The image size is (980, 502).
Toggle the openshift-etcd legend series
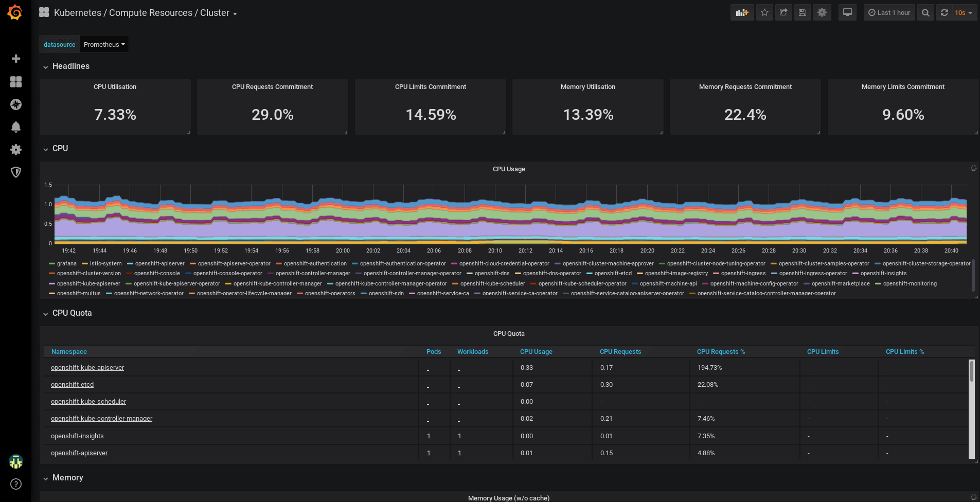coord(613,274)
